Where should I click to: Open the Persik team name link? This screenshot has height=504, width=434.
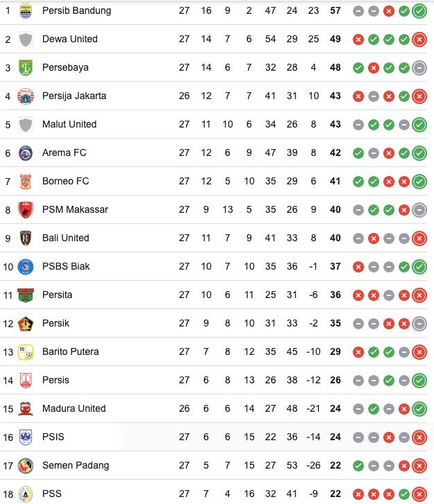[55, 323]
